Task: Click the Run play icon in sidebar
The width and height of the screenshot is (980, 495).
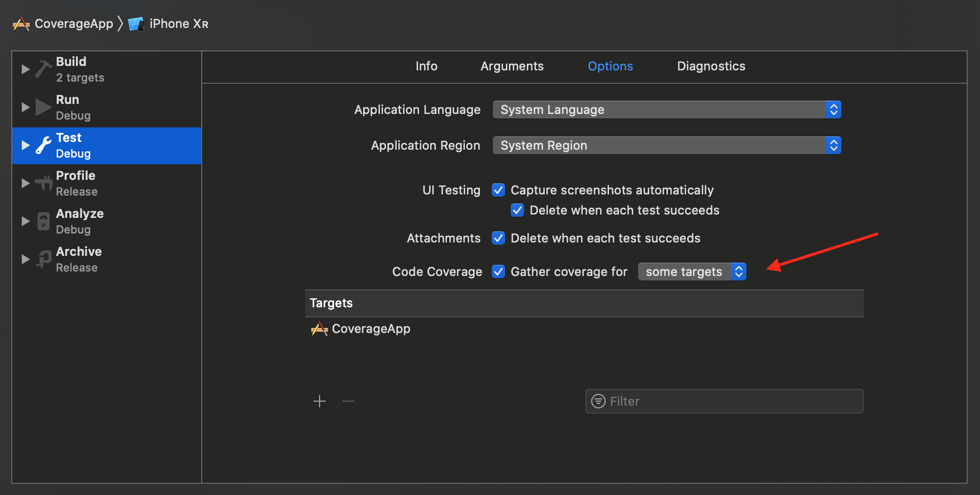Action: (x=44, y=107)
